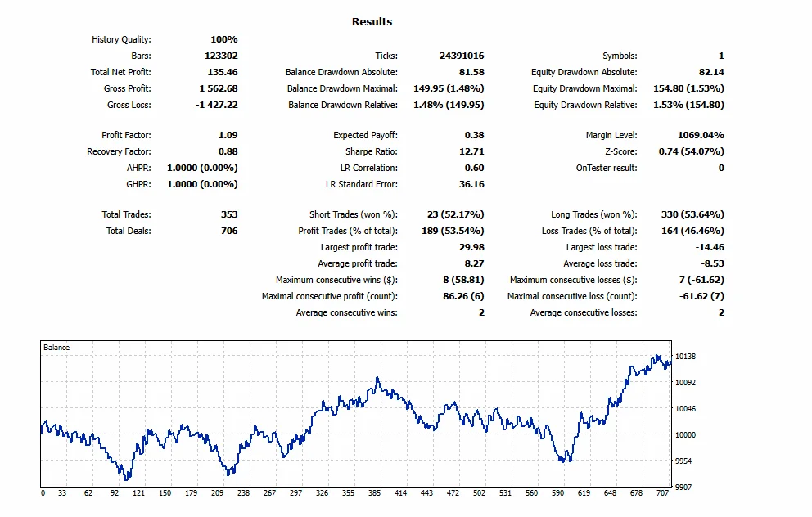The height and width of the screenshot is (517, 812).
Task: Click the Total Deals value 706
Action: click(x=229, y=231)
